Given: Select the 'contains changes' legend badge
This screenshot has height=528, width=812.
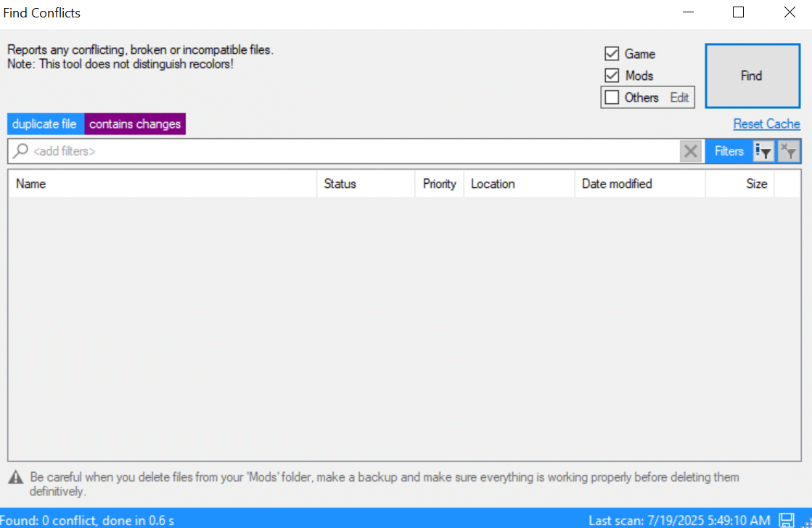Looking at the screenshot, I should click(x=134, y=123).
